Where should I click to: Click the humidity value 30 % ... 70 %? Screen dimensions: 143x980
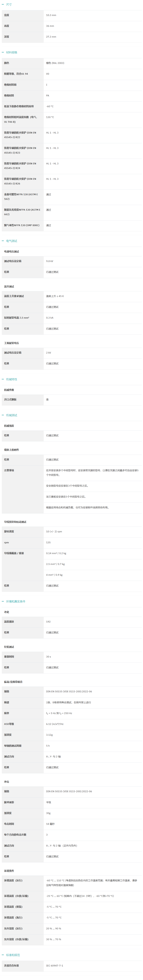click(x=54, y=939)
